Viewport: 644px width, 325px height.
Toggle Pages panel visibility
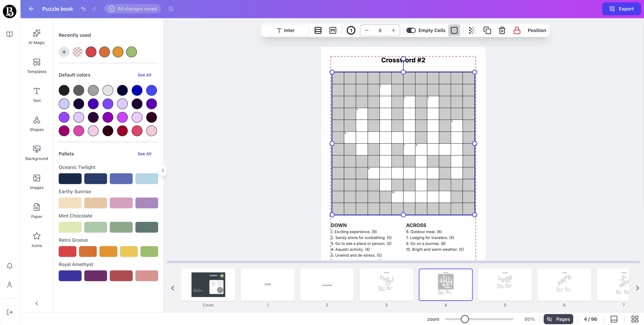[558, 319]
